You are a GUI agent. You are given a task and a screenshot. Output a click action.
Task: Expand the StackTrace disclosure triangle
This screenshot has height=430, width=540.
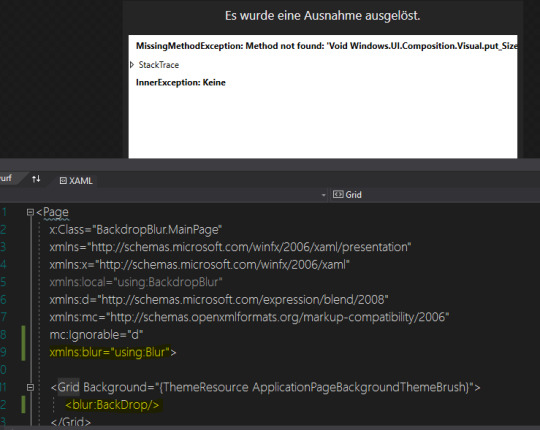(x=132, y=65)
